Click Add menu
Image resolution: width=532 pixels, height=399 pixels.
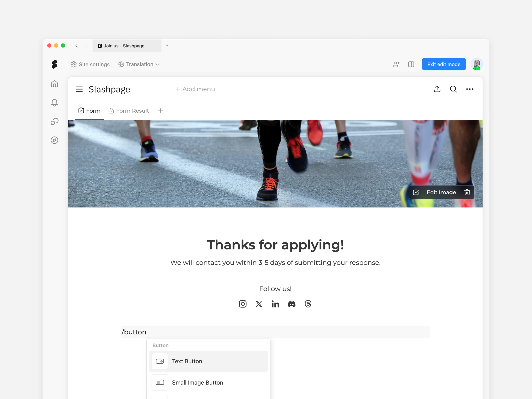click(195, 89)
